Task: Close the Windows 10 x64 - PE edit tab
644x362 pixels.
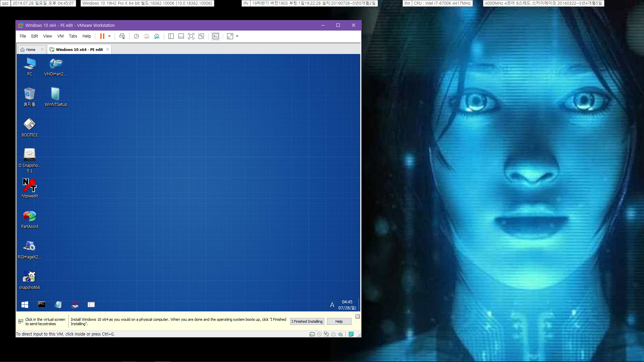Action: tap(108, 49)
